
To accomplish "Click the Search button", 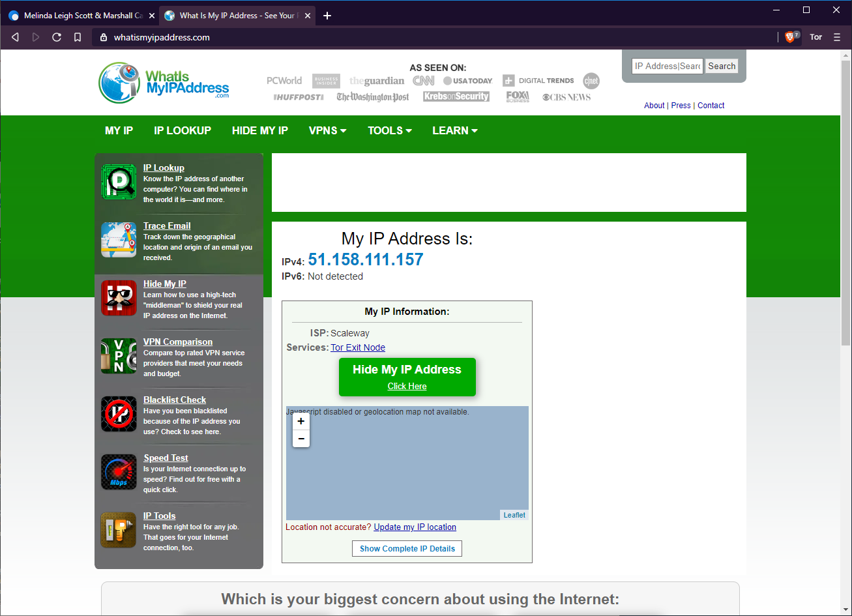I will click(722, 66).
